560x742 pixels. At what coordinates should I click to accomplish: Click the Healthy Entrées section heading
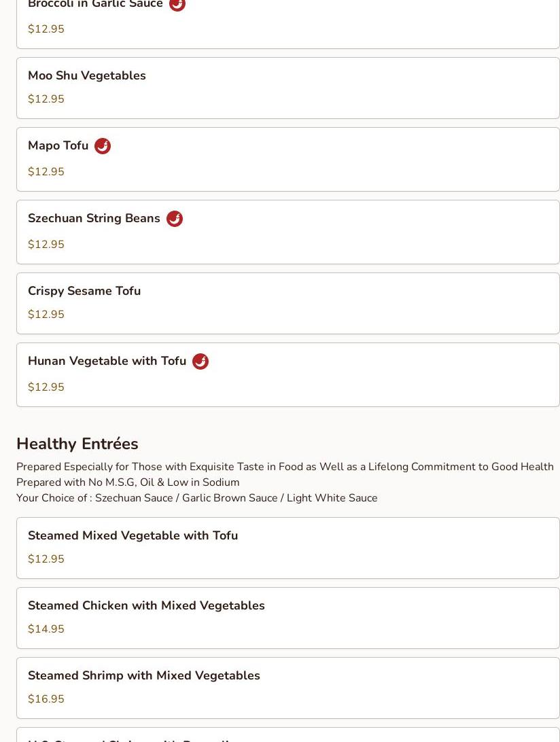(77, 444)
